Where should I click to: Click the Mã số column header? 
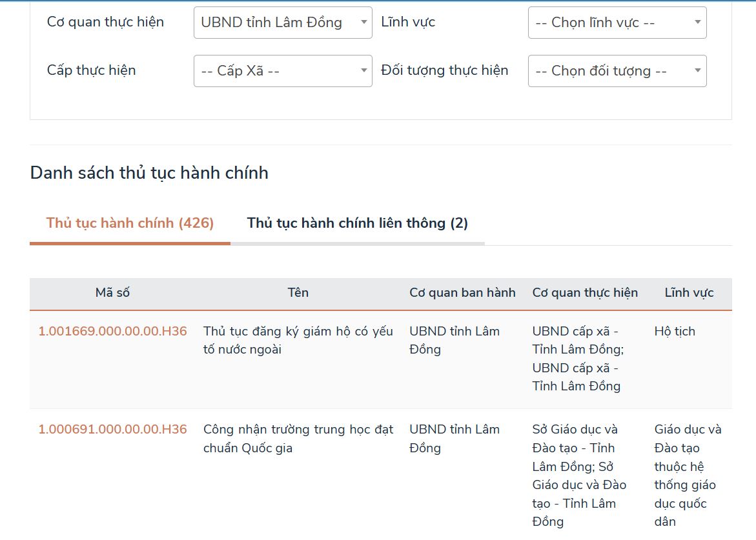click(112, 293)
